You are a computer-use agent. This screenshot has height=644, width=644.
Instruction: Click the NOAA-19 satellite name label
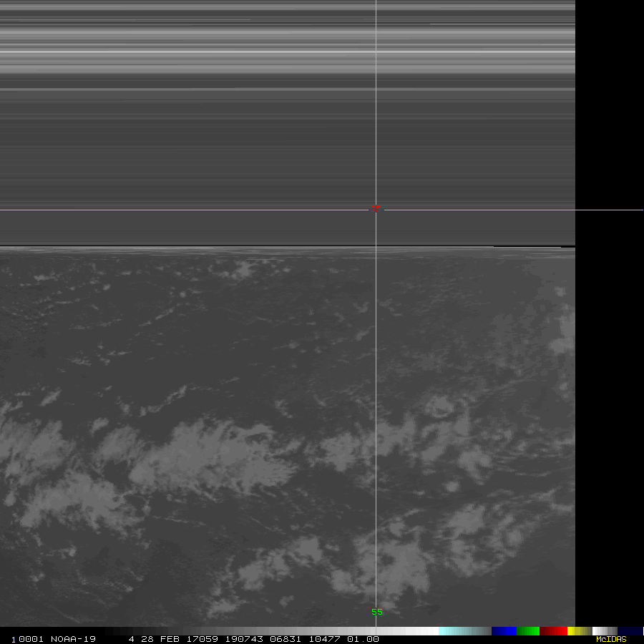[x=73, y=639]
